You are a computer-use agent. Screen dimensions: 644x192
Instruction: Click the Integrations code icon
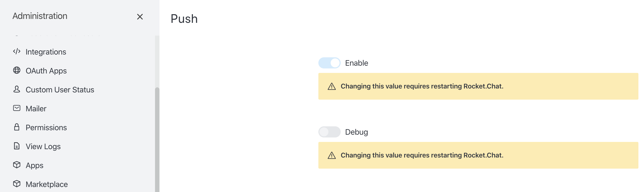(x=17, y=51)
